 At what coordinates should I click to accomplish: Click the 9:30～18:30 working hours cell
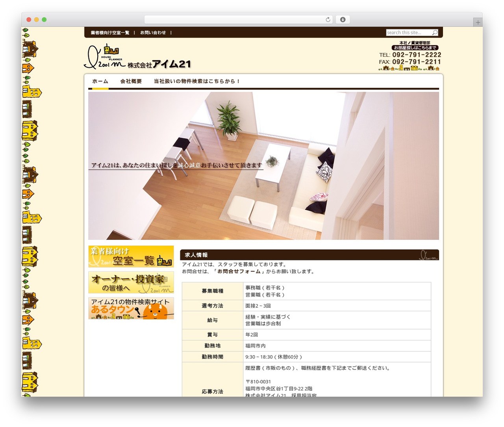[337, 357]
